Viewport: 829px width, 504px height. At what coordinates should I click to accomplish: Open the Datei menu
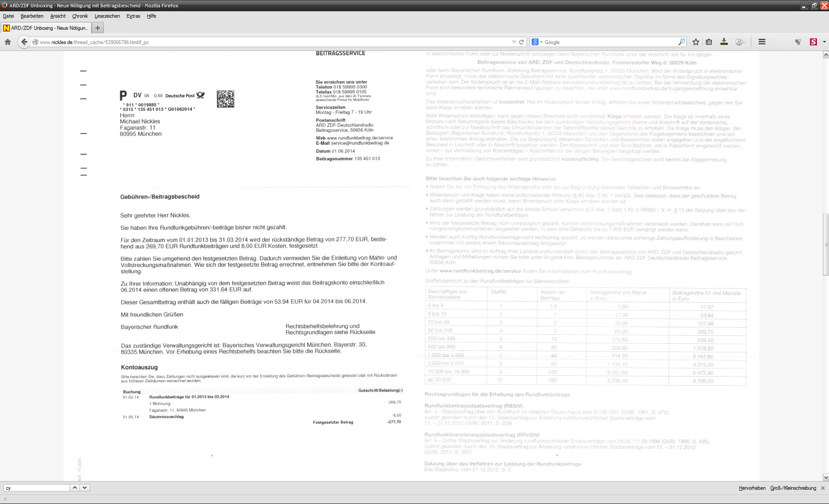tap(9, 16)
